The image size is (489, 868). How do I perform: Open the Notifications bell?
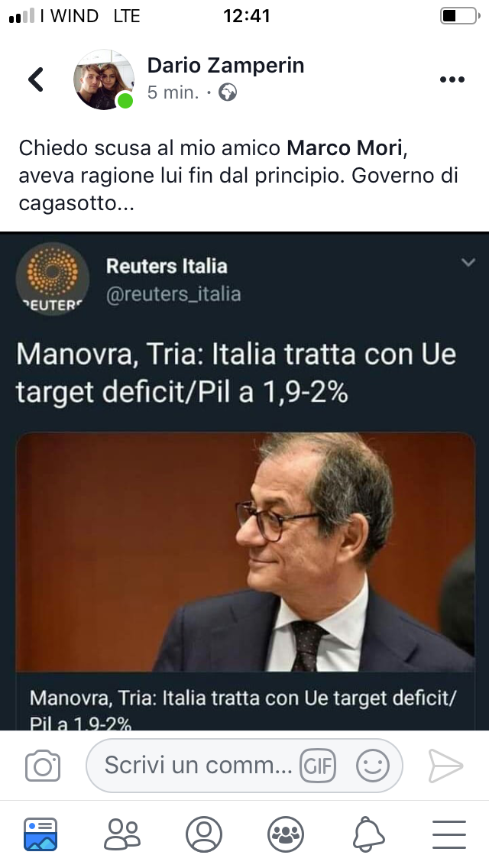368,834
